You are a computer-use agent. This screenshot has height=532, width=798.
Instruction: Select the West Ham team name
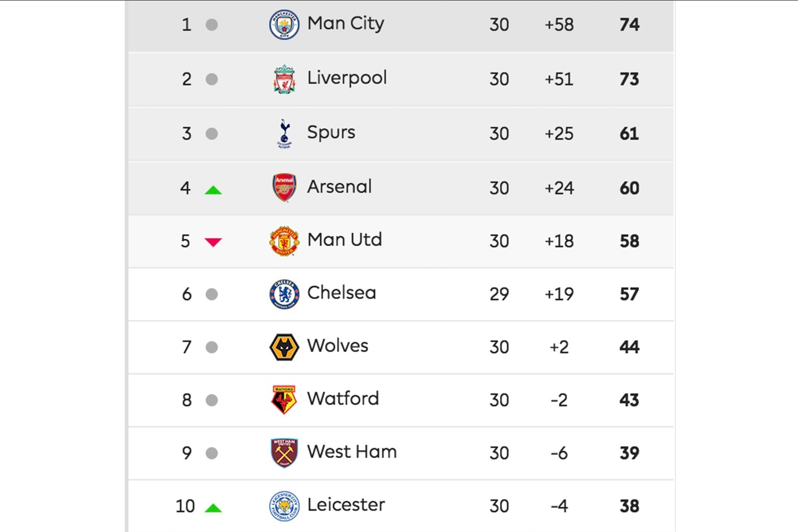[351, 452]
